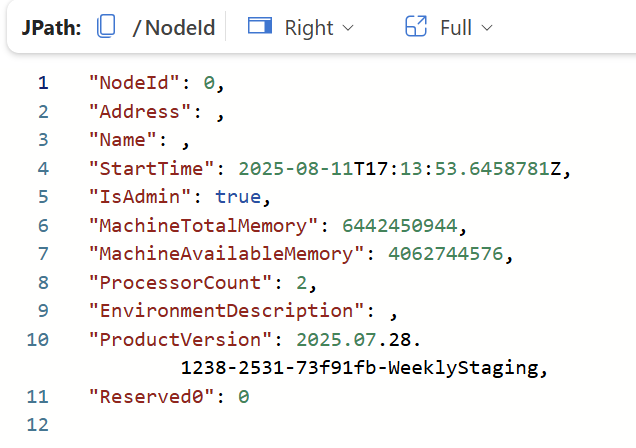Click the panel layout icon beside Right
Screen dimensions: 636x448
(x=260, y=27)
